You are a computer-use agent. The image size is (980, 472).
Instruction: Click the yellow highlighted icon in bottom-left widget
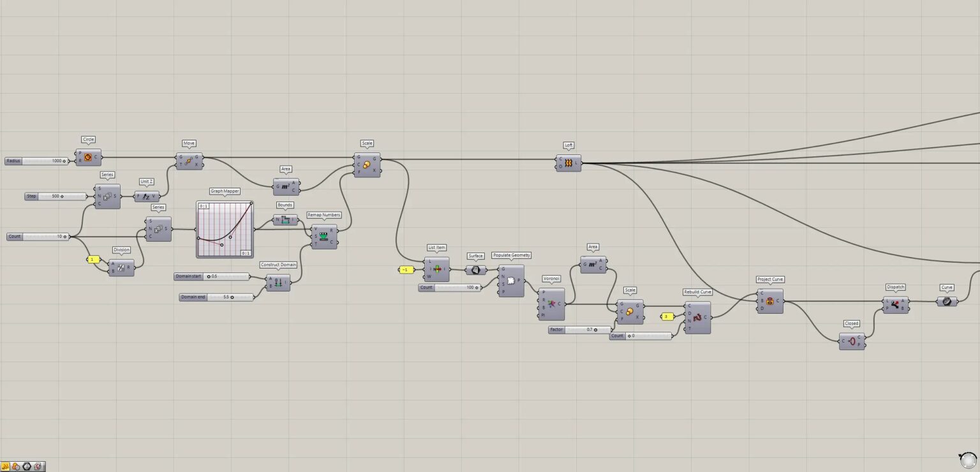tap(6, 466)
